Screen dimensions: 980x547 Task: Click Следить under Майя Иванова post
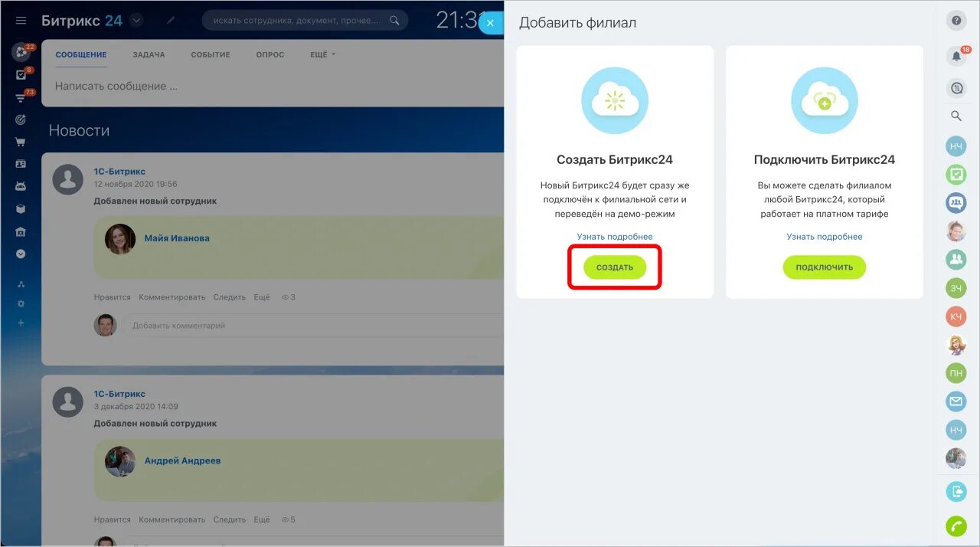230,297
